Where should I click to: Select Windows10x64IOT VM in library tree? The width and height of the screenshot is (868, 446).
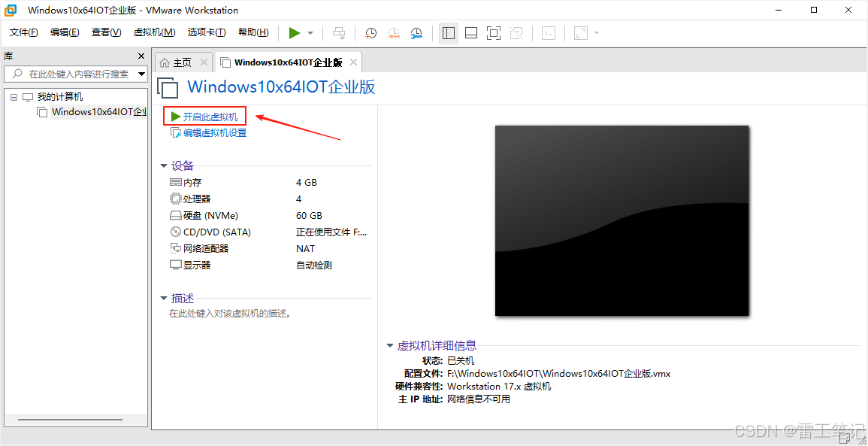[x=98, y=112]
